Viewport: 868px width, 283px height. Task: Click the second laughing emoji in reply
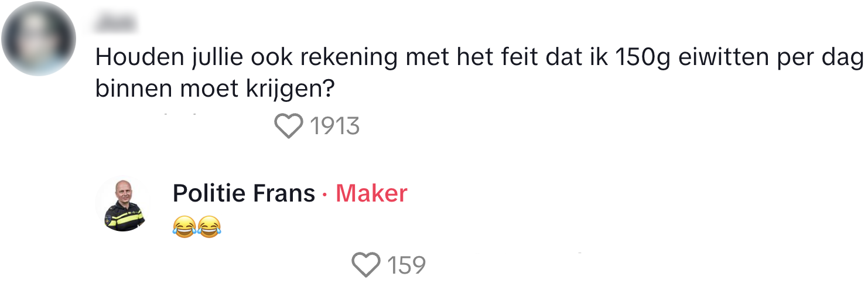[x=209, y=226]
